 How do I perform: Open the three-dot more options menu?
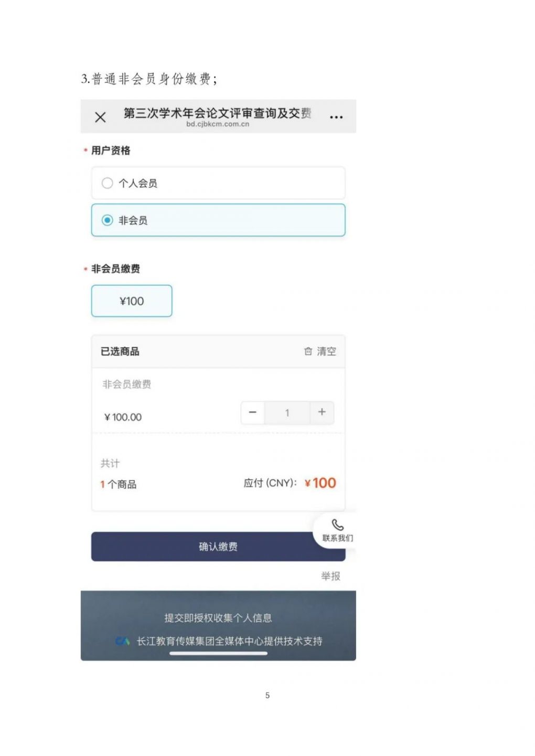336,117
